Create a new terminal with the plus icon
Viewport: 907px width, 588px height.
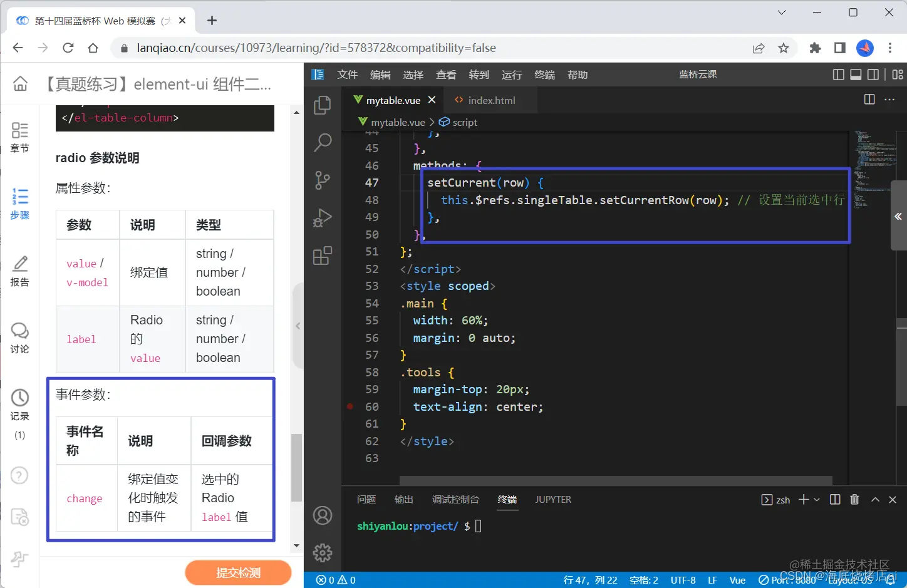pyautogui.click(x=802, y=499)
